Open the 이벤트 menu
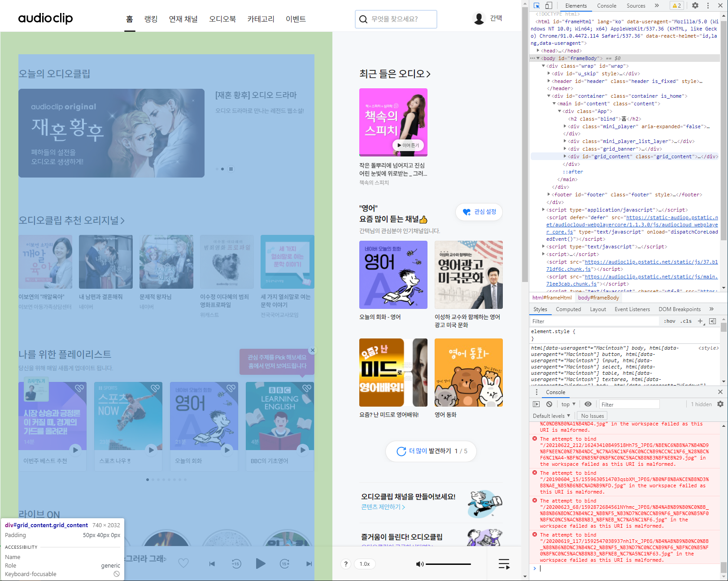Viewport: 728px width, 581px height. 296,19
